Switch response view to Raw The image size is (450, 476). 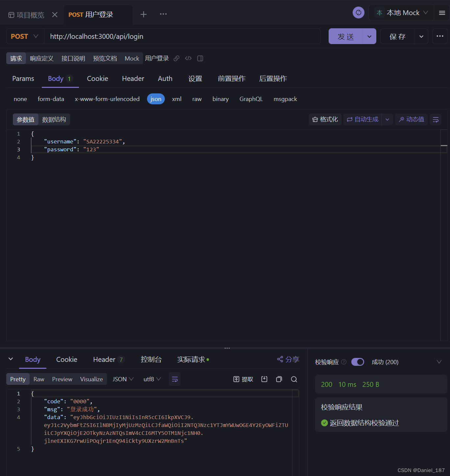(x=39, y=379)
